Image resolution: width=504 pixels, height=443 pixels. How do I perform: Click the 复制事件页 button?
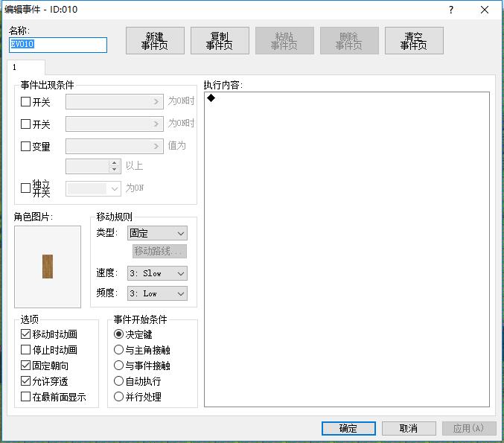[220, 40]
